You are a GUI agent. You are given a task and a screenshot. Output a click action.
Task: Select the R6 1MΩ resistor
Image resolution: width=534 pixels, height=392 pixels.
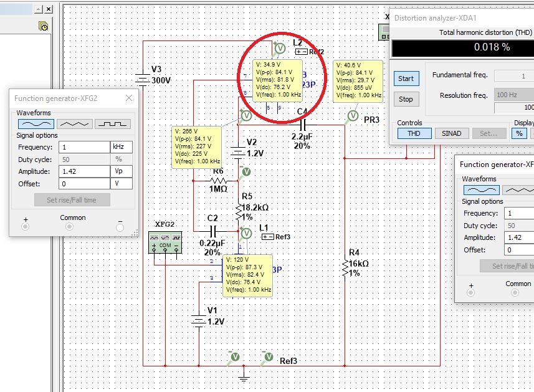[218, 181]
